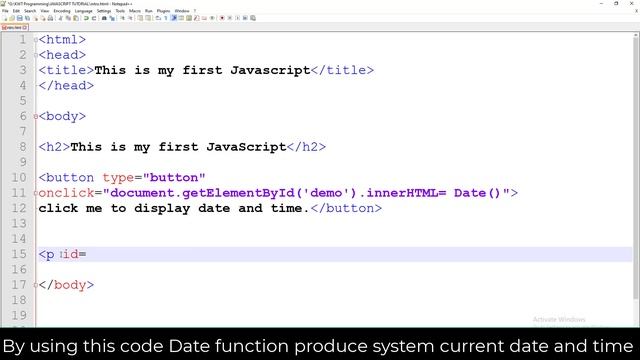This screenshot has height=360, width=640.
Task: Select the intro.html document tab
Action: click(14, 27)
